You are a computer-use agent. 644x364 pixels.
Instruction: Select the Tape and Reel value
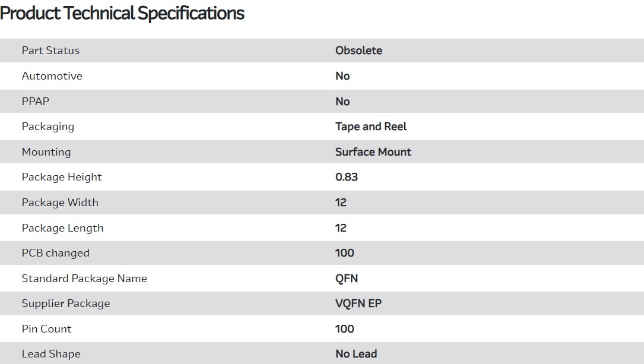click(x=371, y=126)
